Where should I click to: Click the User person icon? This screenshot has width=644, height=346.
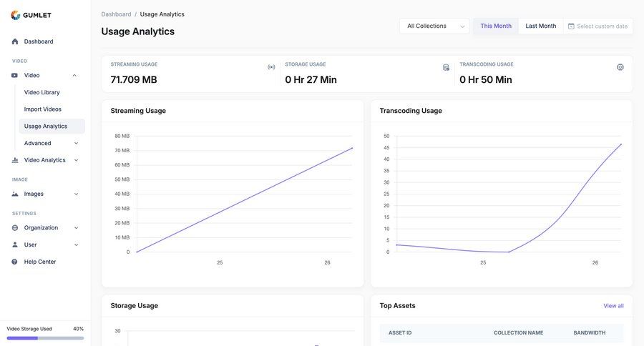tap(15, 244)
